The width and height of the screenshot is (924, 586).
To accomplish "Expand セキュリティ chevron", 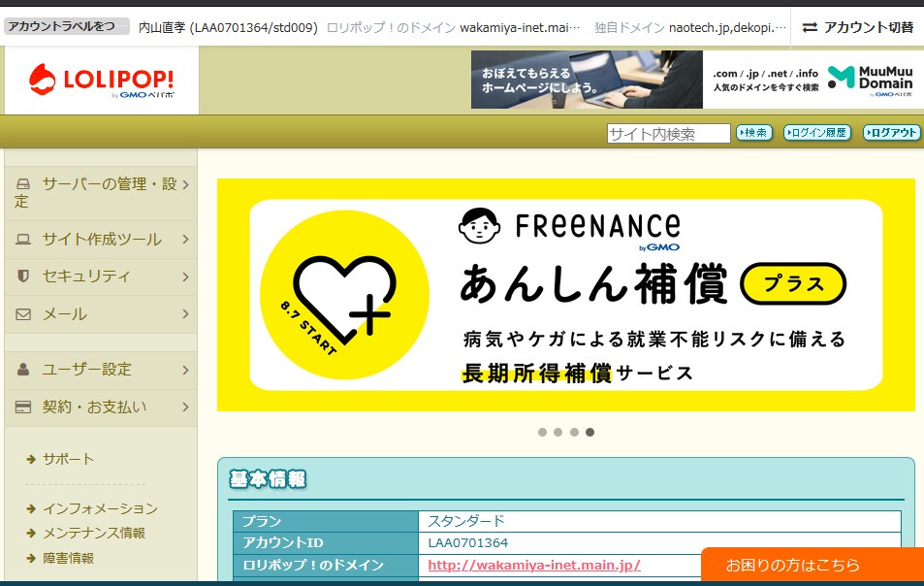I will [185, 277].
